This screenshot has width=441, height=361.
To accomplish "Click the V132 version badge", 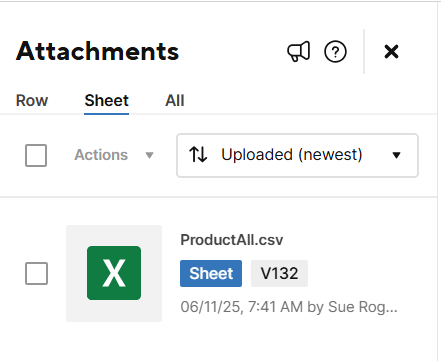I will click(279, 274).
